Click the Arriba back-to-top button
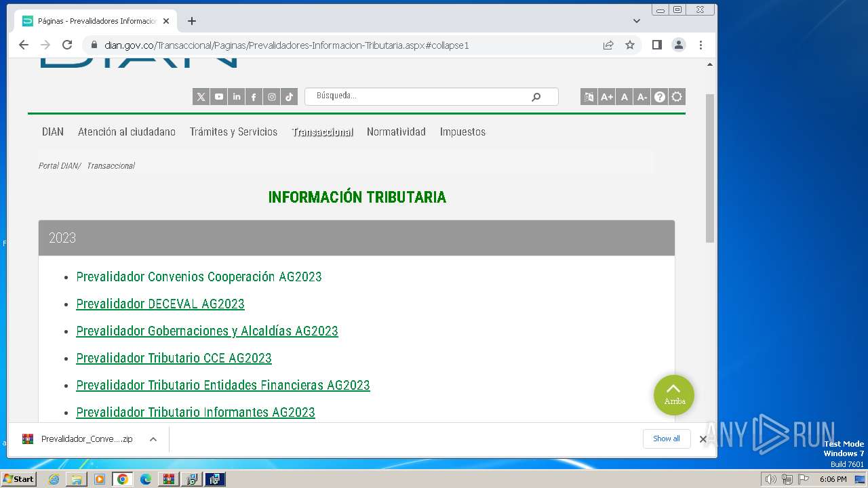This screenshot has width=868, height=488. pos(674,395)
